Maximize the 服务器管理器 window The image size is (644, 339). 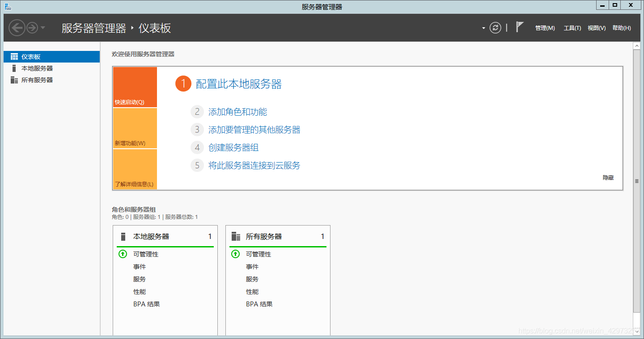[x=615, y=5]
